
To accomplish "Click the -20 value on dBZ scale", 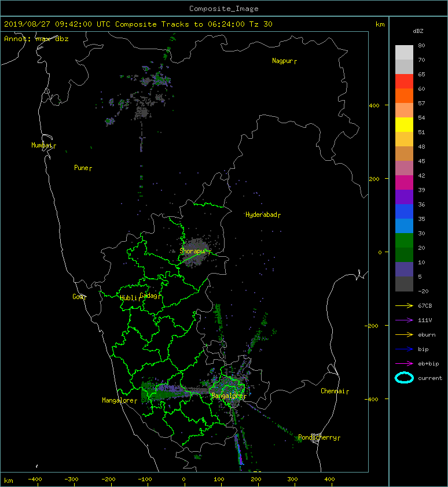I will pos(423,292).
